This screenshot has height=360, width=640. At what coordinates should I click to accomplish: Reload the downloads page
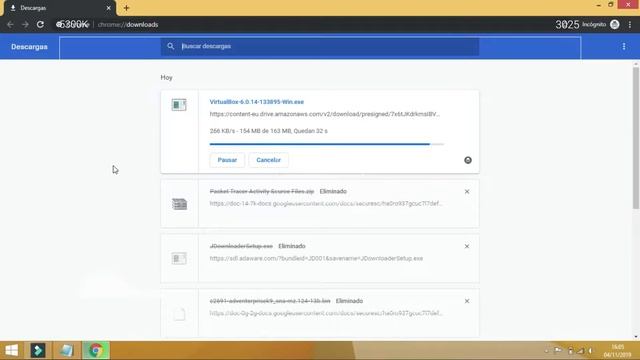point(40,24)
